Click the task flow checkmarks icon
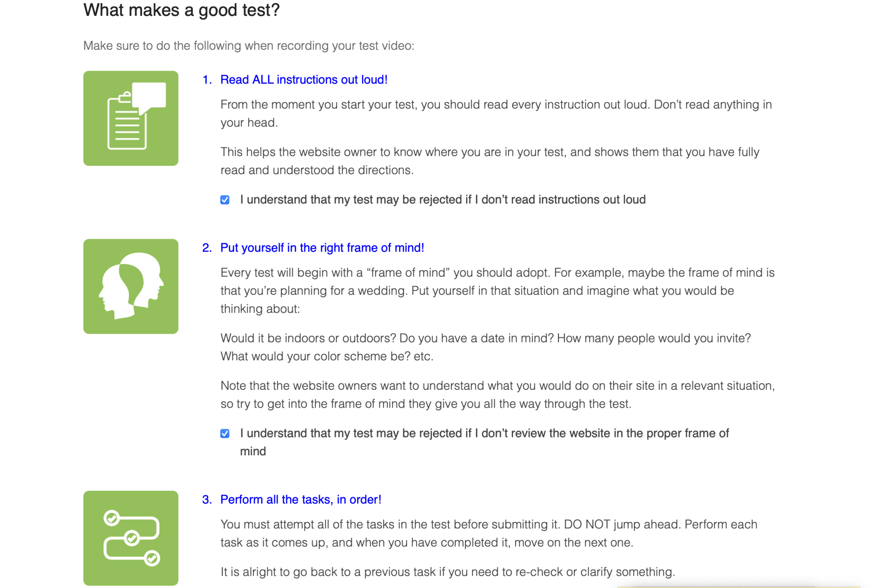872x588 pixels. (x=131, y=538)
